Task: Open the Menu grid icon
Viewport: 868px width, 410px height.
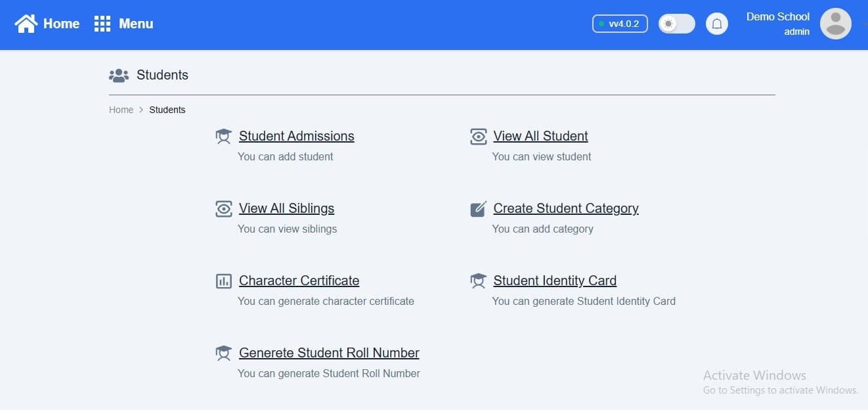Action: (x=102, y=24)
